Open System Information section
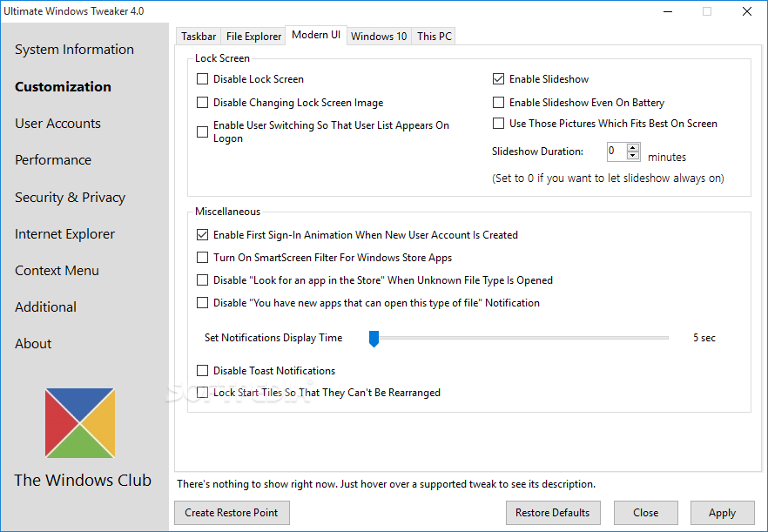 click(x=74, y=50)
